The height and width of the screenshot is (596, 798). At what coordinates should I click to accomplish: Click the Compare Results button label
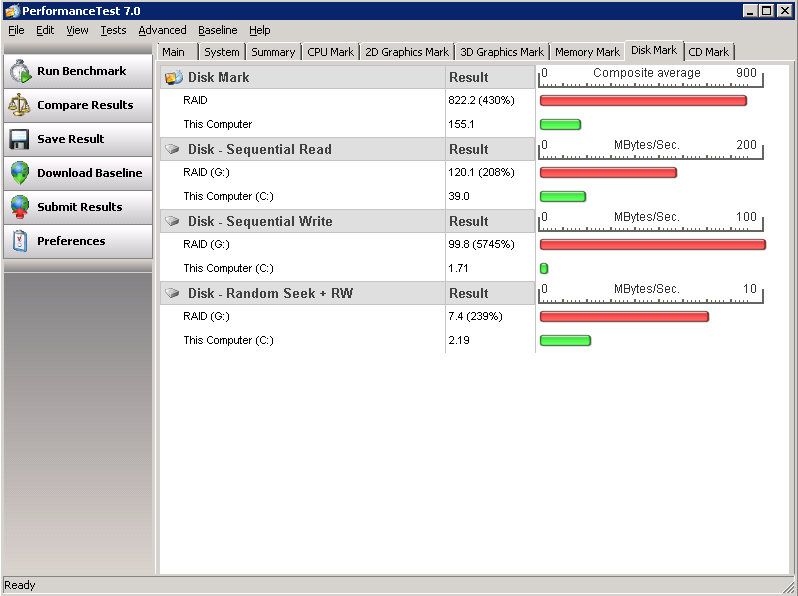click(x=85, y=105)
